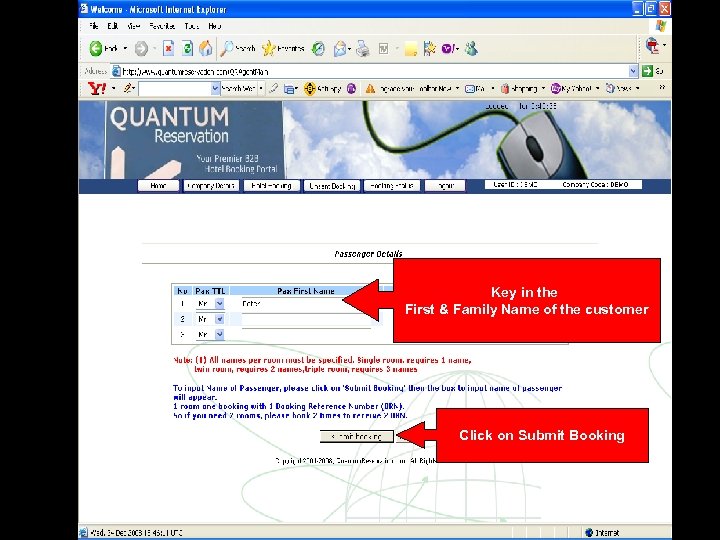
Task: Click the Yahoo toolbar search input box
Action: click(175, 89)
